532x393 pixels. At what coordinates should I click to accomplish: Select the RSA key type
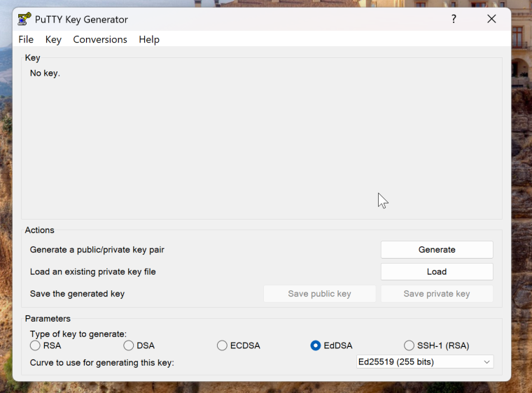pyautogui.click(x=45, y=345)
